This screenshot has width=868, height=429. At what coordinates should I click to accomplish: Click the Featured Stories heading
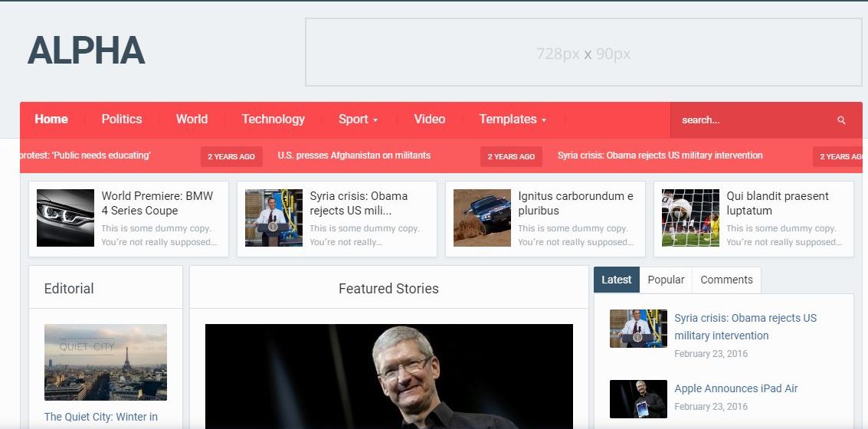[388, 288]
